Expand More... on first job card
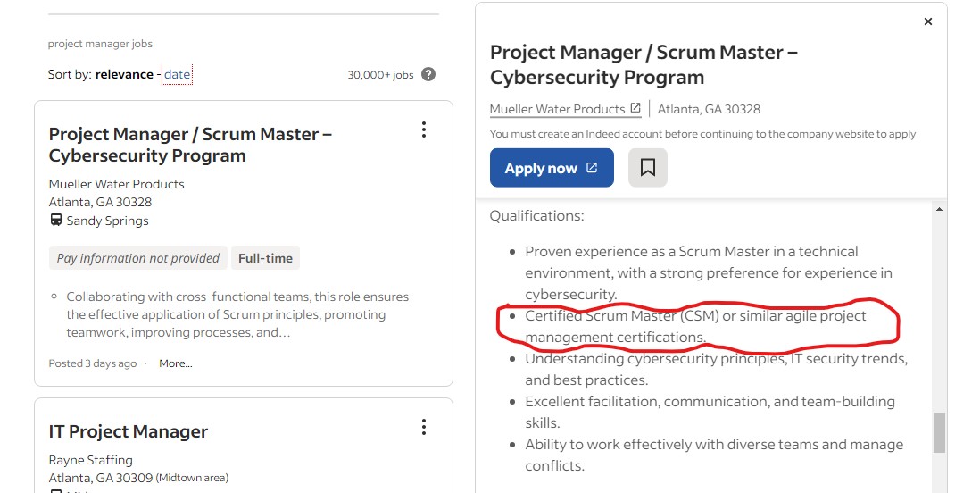Image resolution: width=980 pixels, height=493 pixels. point(176,363)
